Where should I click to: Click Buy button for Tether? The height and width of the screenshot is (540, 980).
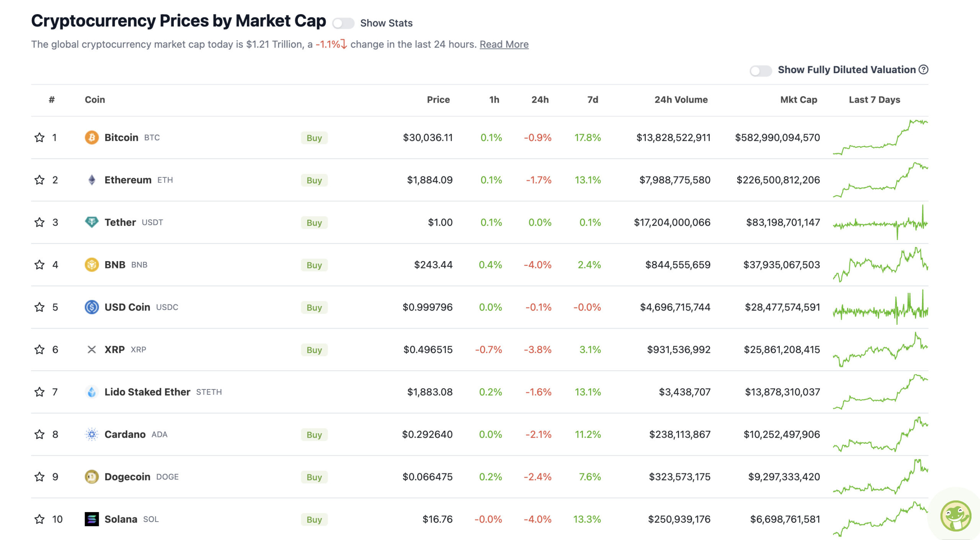click(314, 223)
